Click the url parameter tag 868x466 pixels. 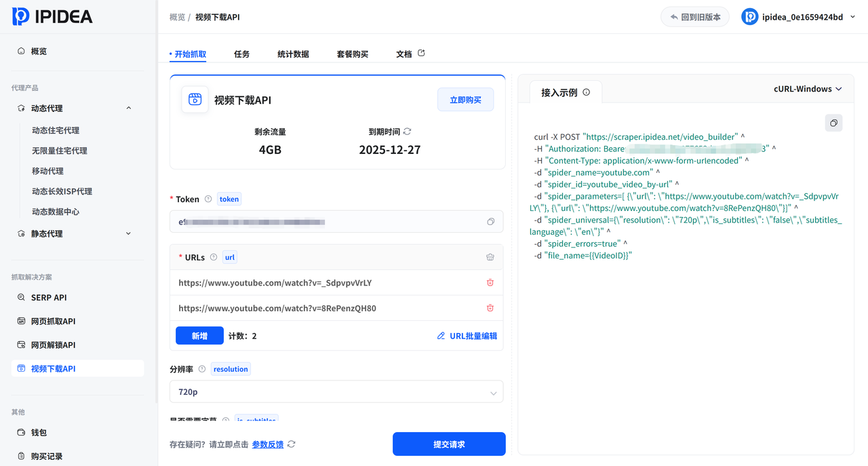pos(230,258)
